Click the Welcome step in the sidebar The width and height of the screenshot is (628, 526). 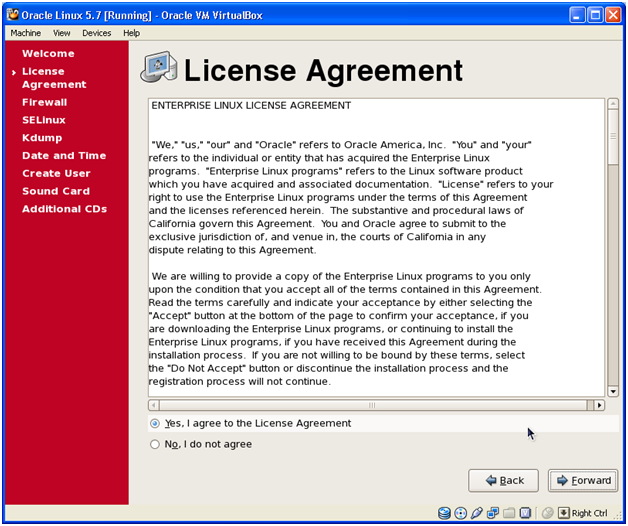(48, 54)
